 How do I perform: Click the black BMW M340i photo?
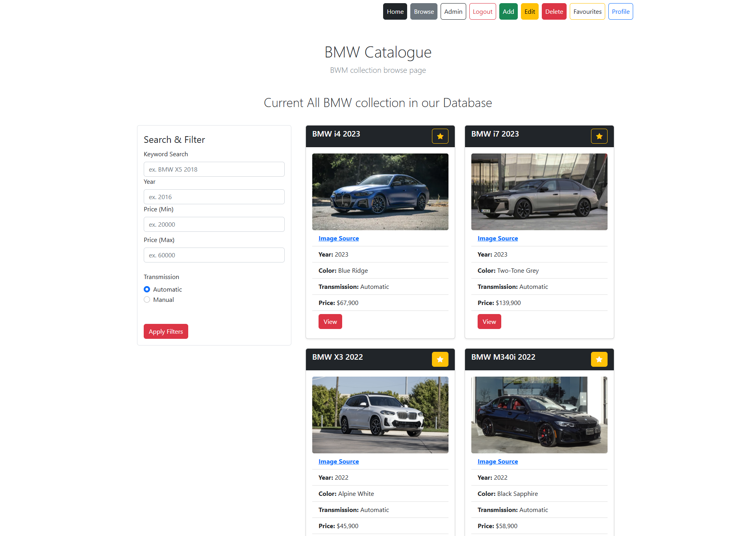coord(539,415)
